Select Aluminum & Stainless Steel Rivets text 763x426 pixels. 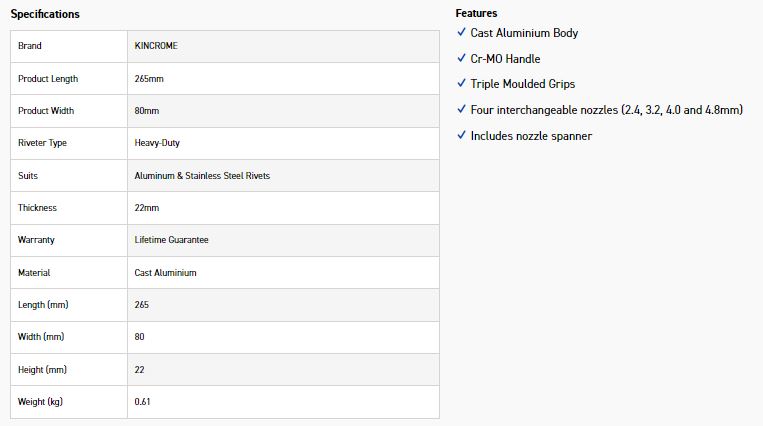[x=202, y=176]
